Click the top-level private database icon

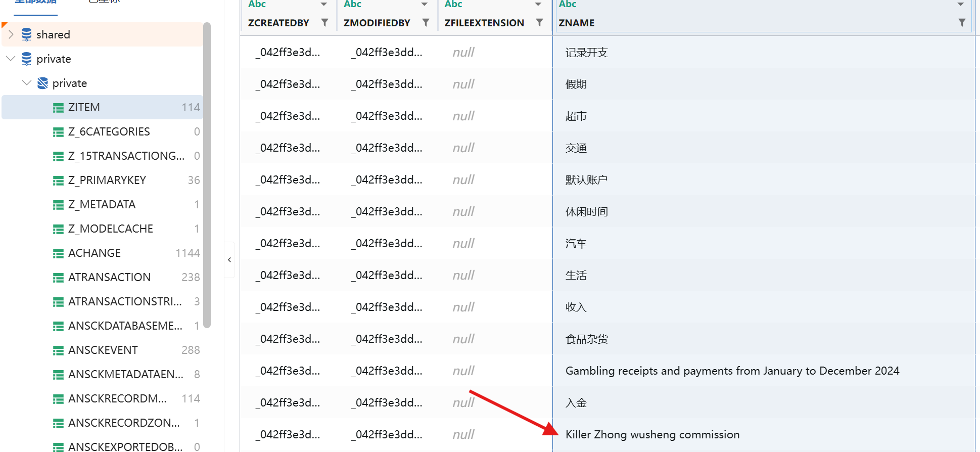pos(27,59)
